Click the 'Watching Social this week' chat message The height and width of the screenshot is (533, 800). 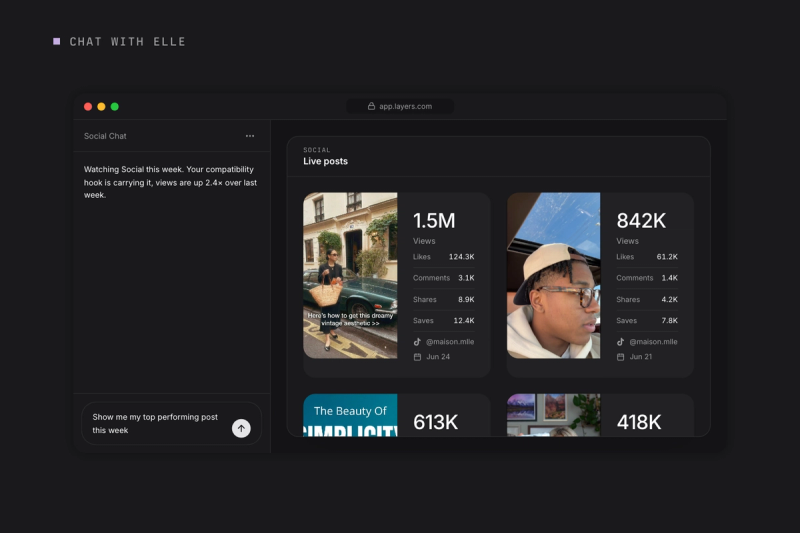pyautogui.click(x=170, y=182)
